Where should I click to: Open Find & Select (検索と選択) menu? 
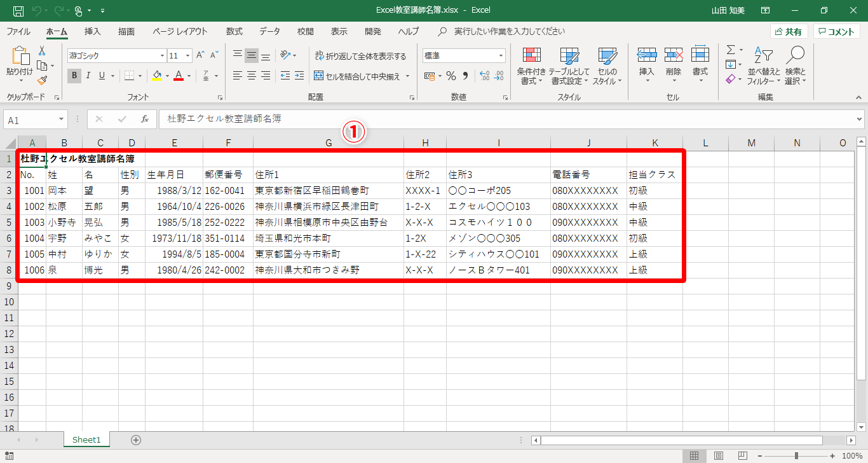point(795,66)
